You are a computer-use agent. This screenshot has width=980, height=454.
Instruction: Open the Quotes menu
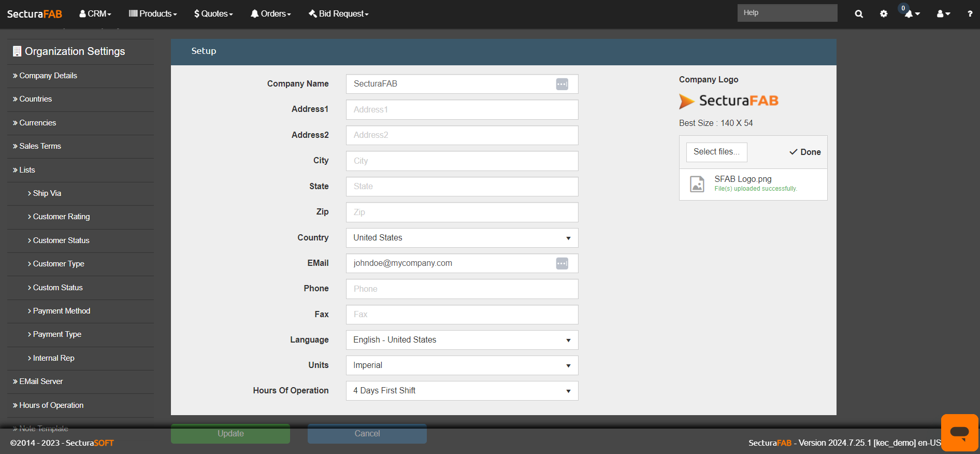pos(213,14)
